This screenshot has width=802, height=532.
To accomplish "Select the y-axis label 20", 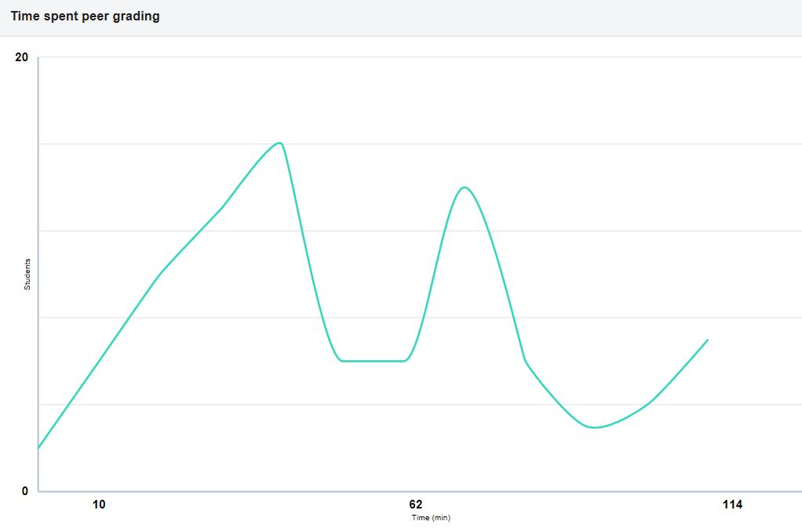I will click(21, 57).
